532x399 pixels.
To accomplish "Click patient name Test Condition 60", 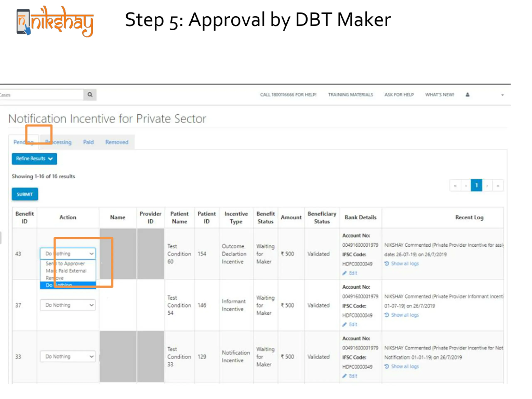I will [x=179, y=254].
